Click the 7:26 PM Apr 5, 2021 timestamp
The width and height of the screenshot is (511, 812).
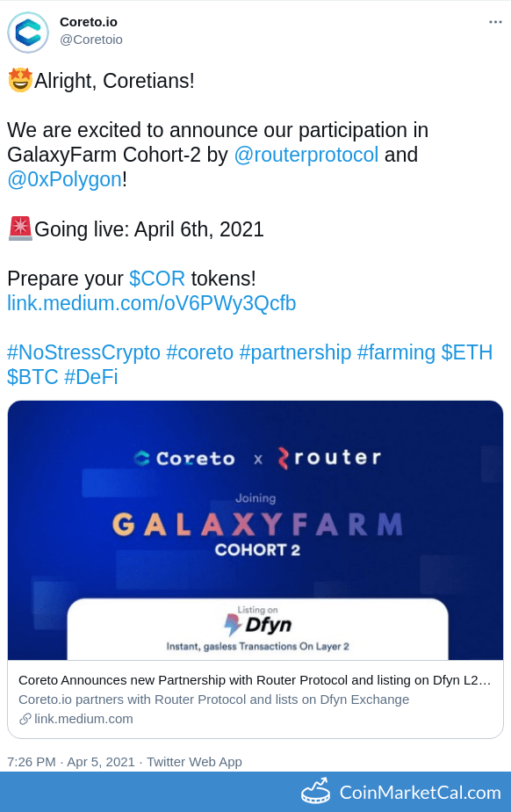coord(71,762)
